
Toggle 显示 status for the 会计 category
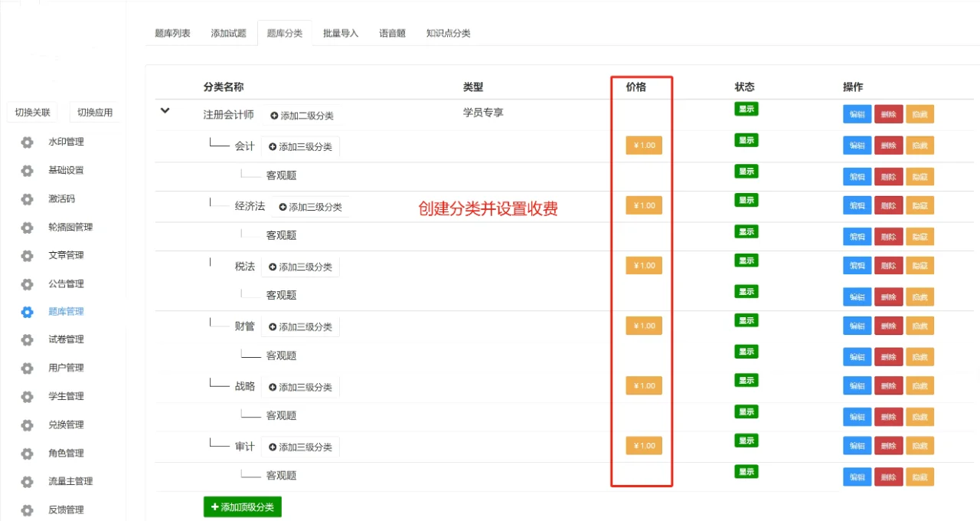745,140
